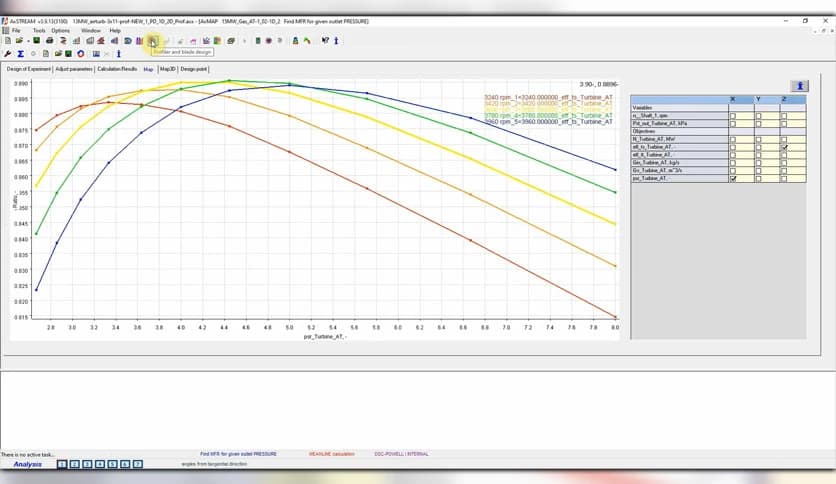Click Analysis page button 5
Screen dimensions: 836x484
pos(112,464)
